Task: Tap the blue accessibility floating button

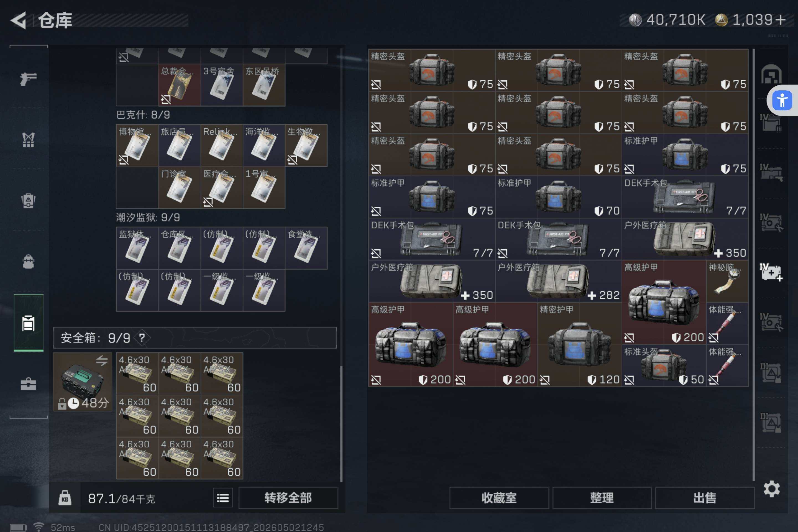Action: 782,100
